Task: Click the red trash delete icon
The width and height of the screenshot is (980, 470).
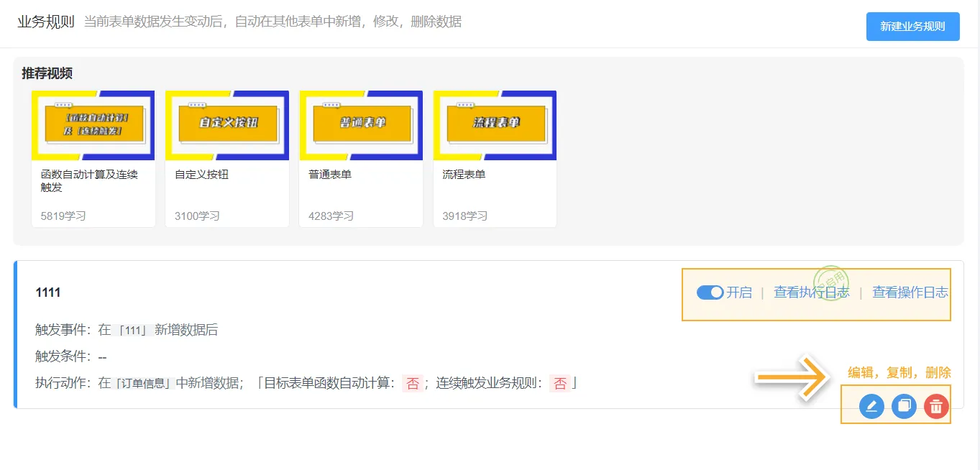Action: click(936, 406)
